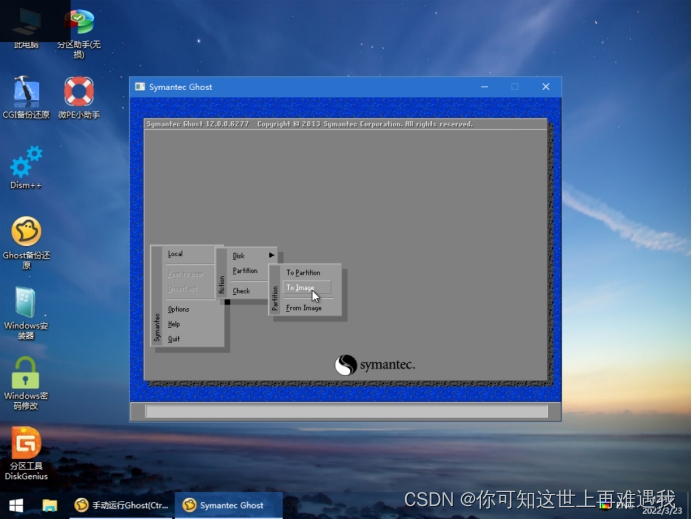
Task: Open the partition assistant desktop icon
Action: (79, 33)
